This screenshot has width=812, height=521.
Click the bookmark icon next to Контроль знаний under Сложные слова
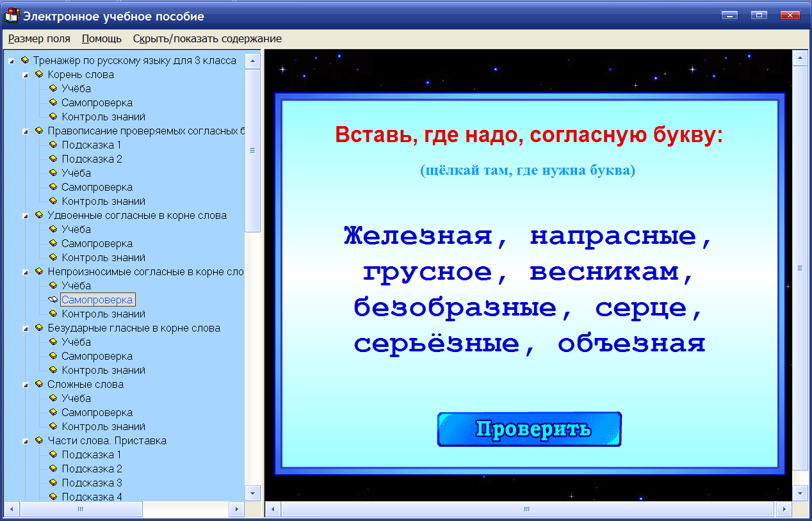[53, 426]
